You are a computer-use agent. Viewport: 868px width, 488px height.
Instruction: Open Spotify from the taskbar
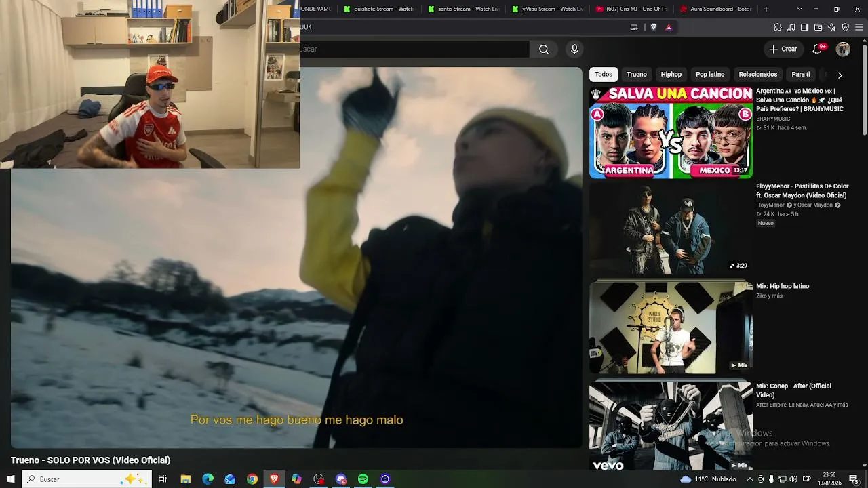pos(363,479)
